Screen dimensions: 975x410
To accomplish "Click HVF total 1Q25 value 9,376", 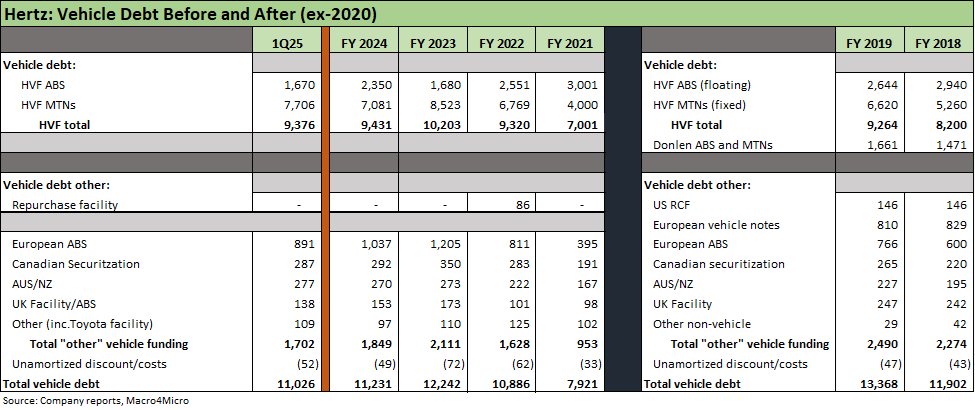I will pos(302,125).
